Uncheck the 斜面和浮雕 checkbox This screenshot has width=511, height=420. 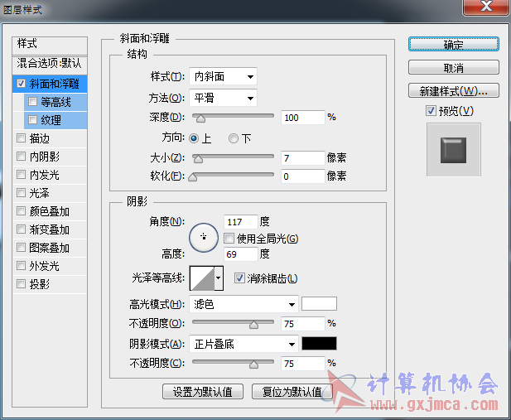click(x=22, y=84)
